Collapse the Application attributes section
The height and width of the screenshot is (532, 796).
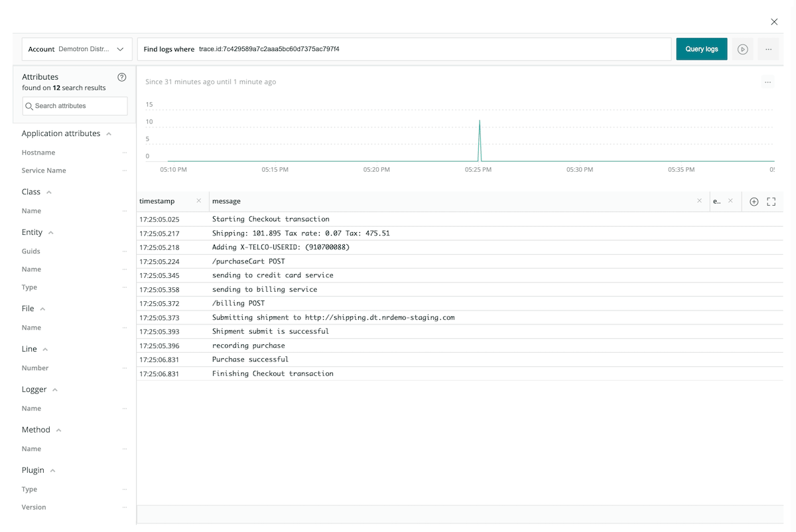pyautogui.click(x=109, y=134)
